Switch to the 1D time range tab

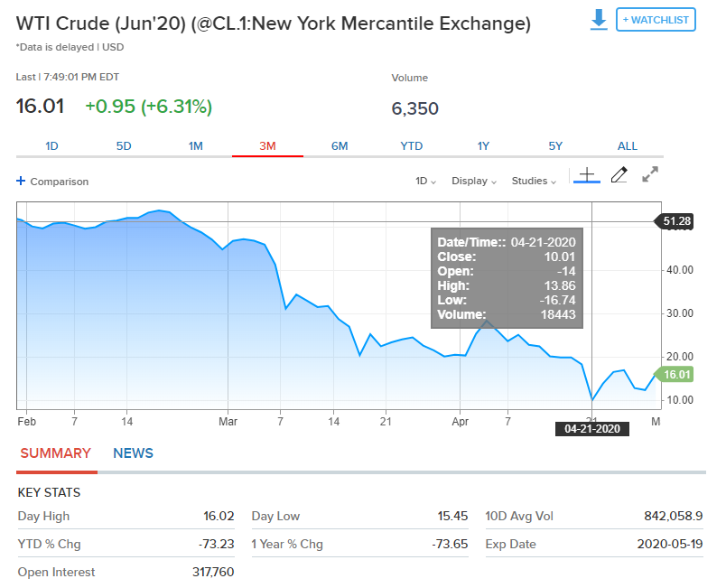[x=51, y=146]
